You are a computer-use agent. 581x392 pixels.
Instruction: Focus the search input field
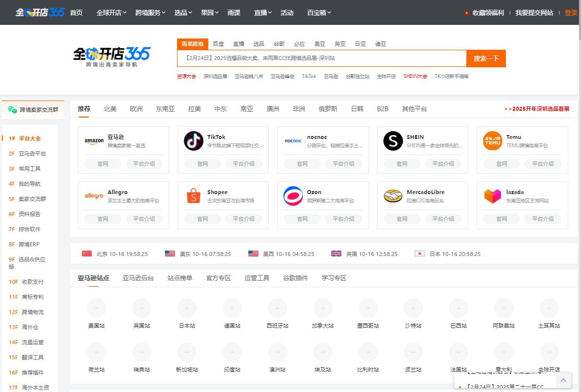coord(321,59)
